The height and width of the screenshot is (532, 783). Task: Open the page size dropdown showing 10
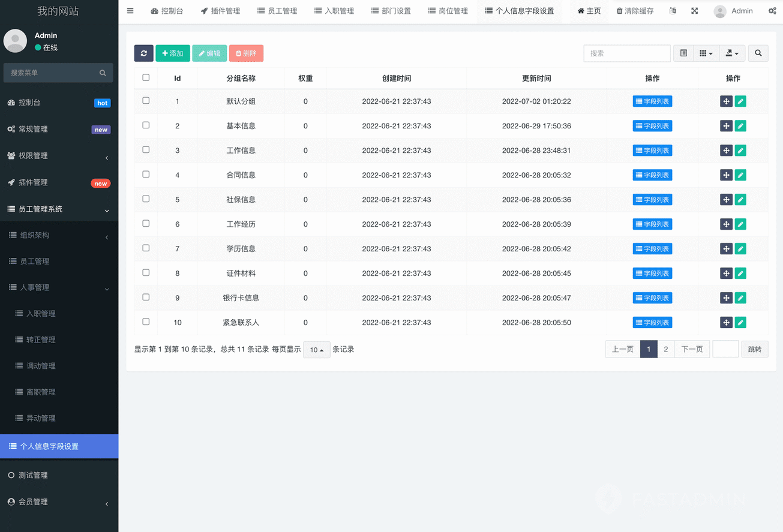316,350
